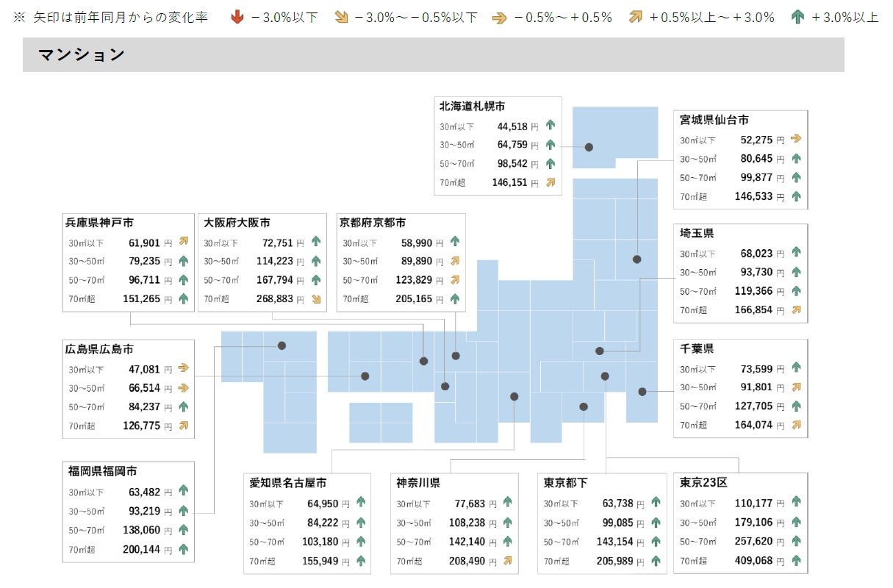This screenshot has width=893, height=588.
Task: Click the red down arrow in the legend
Action: click(x=237, y=17)
